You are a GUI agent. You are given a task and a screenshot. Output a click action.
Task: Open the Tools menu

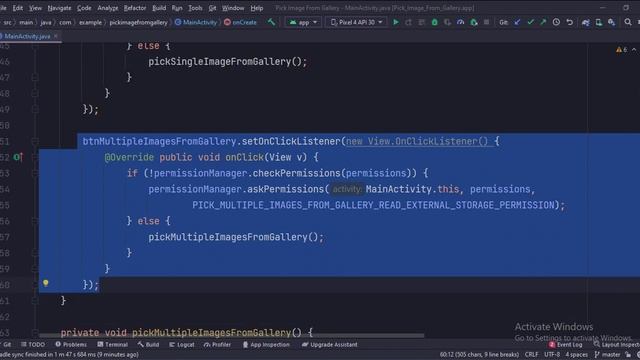point(195,8)
